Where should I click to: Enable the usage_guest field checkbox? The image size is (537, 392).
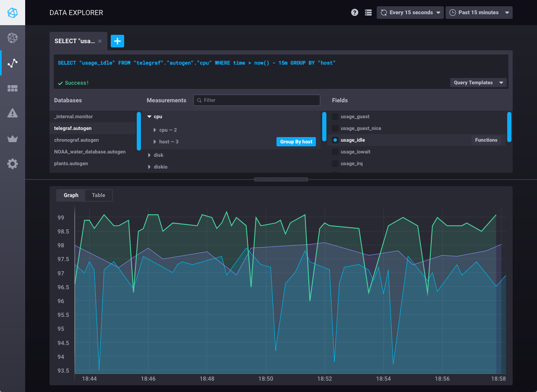(335, 116)
